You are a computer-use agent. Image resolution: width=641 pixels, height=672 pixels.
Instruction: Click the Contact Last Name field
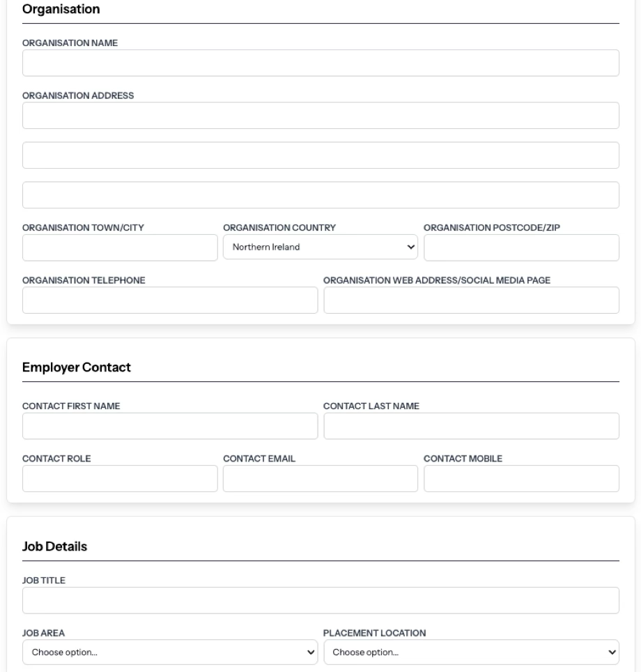click(x=471, y=426)
